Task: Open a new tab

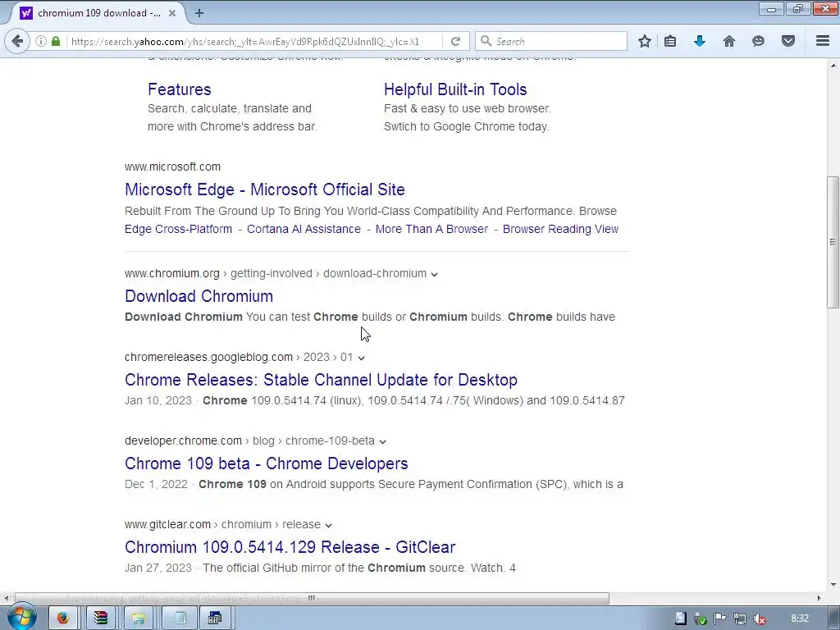Action: click(x=199, y=13)
